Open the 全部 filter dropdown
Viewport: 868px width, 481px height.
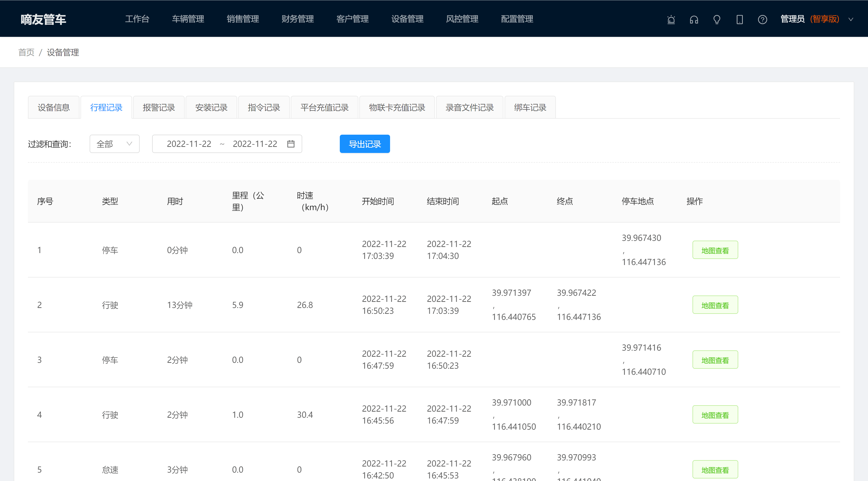[115, 144]
